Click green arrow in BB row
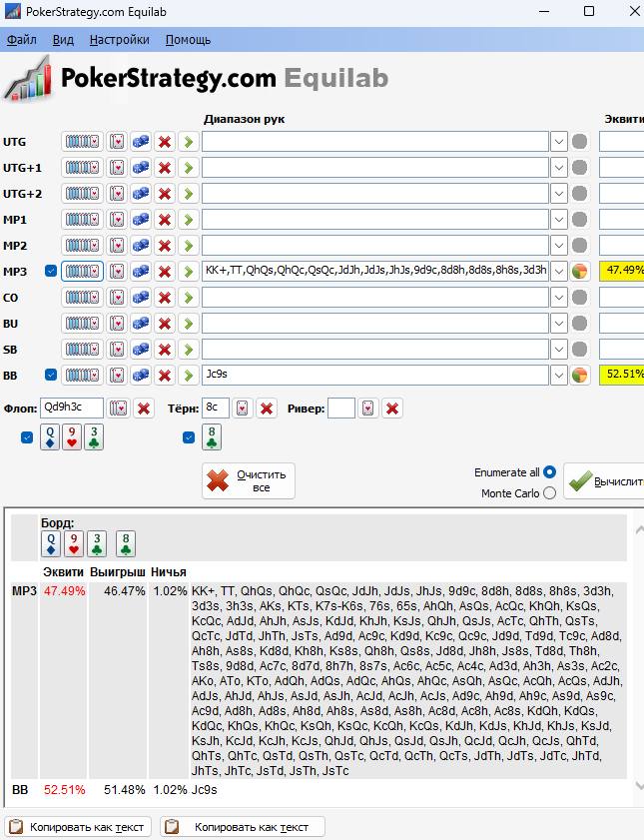 tap(189, 375)
